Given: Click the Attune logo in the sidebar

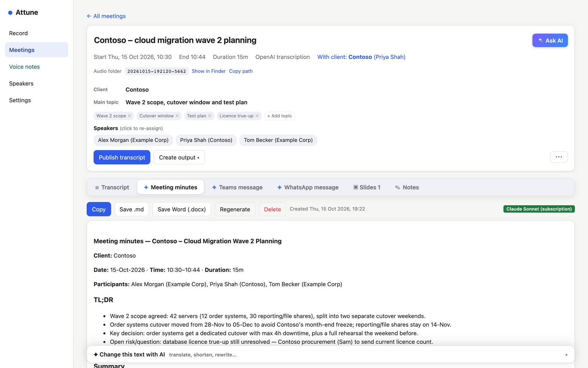Looking at the screenshot, I should click(23, 13).
